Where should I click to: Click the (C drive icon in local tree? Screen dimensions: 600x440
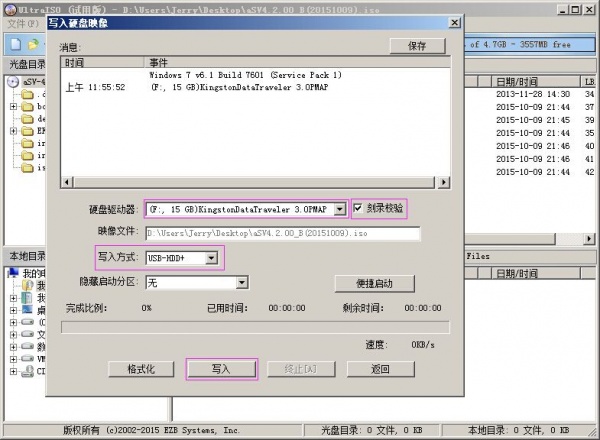pos(28,322)
